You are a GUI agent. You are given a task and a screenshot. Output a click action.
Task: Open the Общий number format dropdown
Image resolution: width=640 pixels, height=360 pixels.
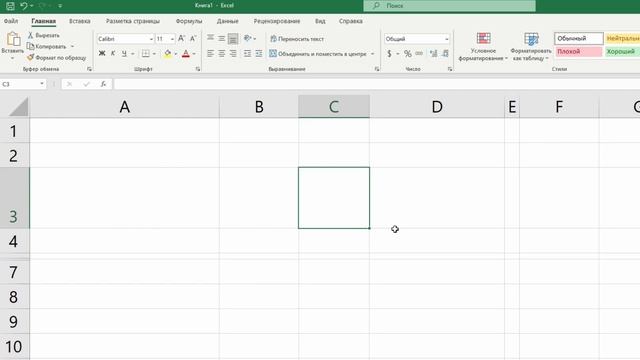(447, 39)
